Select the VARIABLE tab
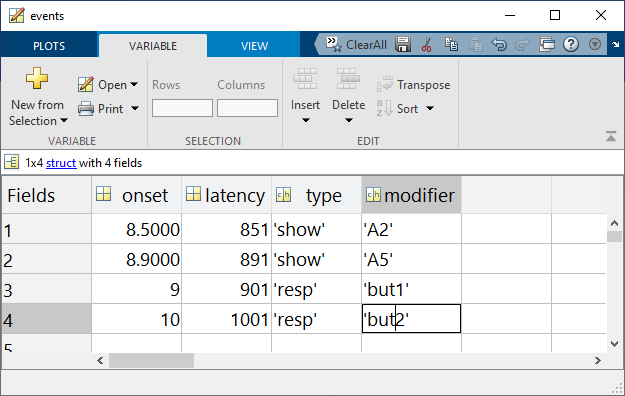Image resolution: width=625 pixels, height=396 pixels. 153,46
